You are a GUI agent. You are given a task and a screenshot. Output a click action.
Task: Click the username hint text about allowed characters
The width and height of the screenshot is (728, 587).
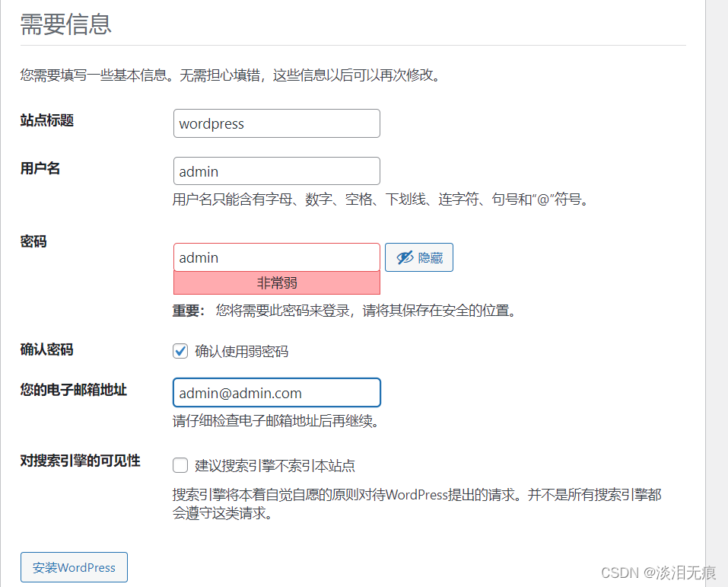pos(380,199)
